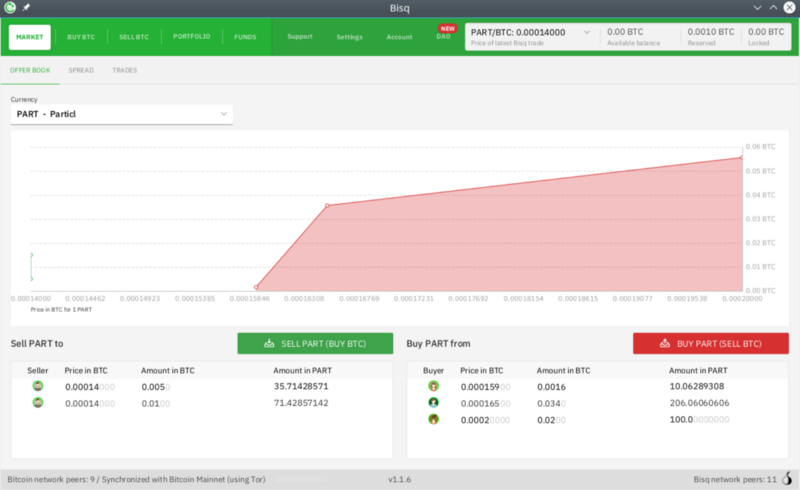Click buyer avatar in 10.06289308 PART row

click(x=433, y=386)
